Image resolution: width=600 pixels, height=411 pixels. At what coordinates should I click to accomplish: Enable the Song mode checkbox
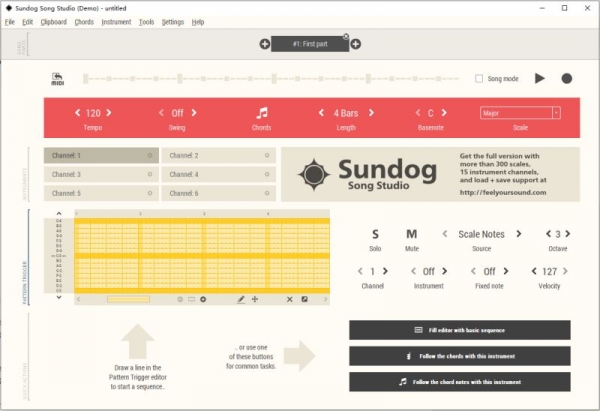click(x=479, y=78)
